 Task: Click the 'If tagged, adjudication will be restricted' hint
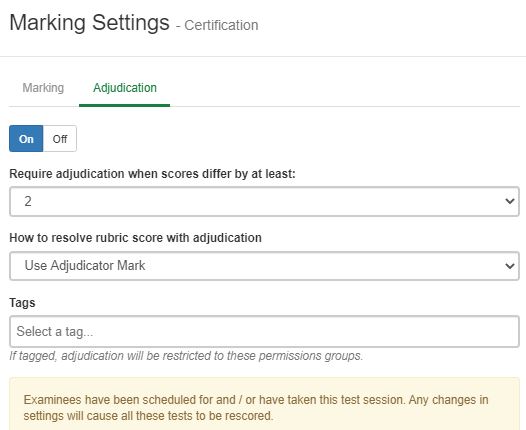click(x=186, y=356)
